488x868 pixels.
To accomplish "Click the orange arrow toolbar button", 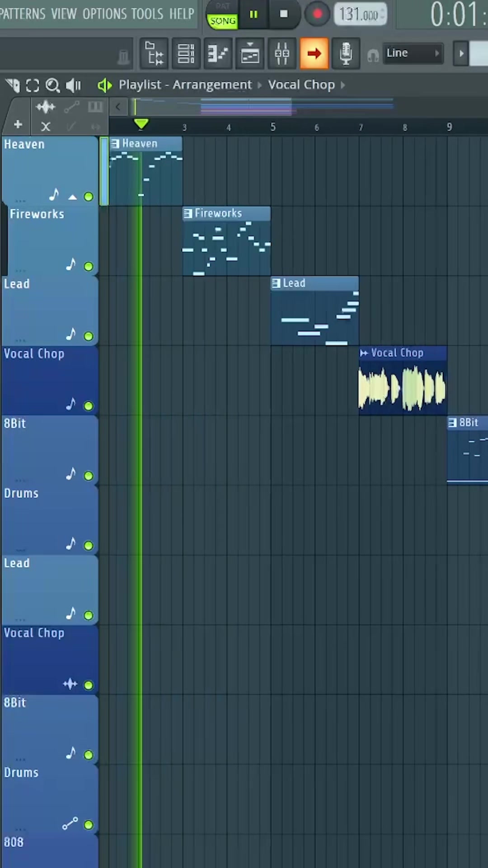I will coord(314,54).
